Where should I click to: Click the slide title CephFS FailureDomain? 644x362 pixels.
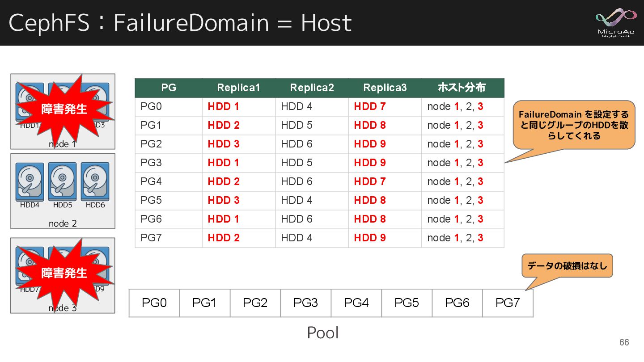point(180,23)
